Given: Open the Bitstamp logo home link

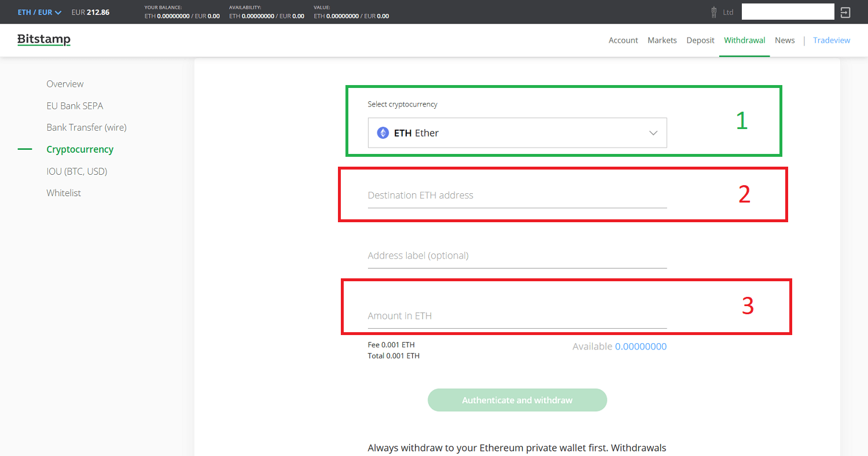Looking at the screenshot, I should tap(44, 40).
